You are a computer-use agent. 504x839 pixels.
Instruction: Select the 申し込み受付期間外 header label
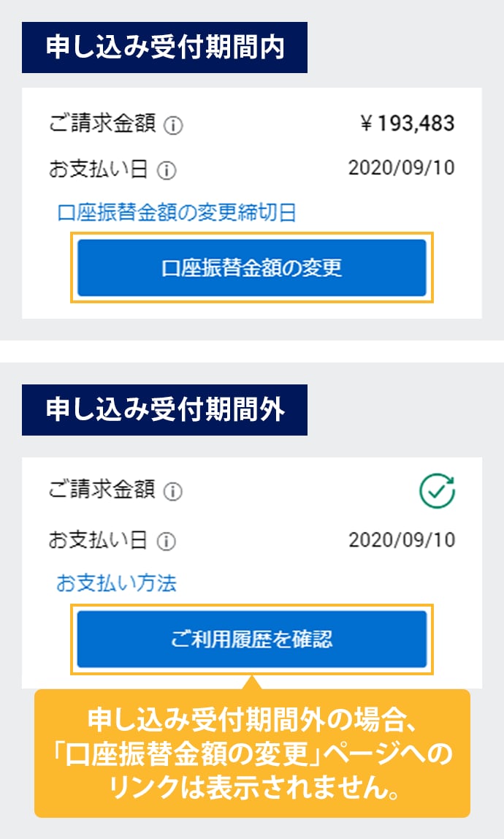164,410
